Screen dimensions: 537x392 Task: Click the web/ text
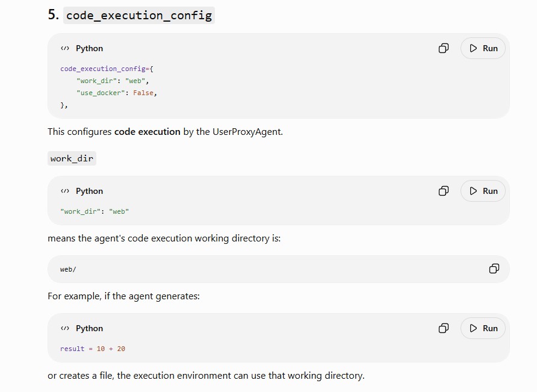(68, 269)
